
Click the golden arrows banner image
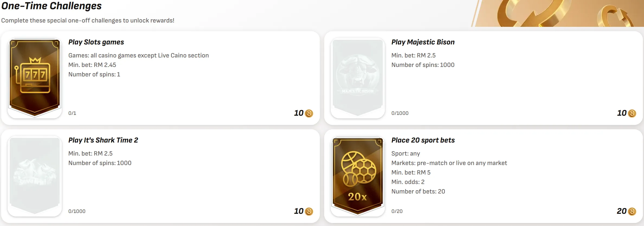558,14
